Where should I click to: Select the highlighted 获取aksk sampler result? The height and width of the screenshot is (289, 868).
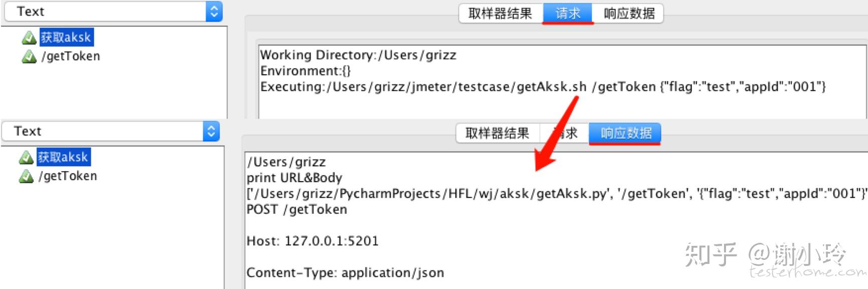pyautogui.click(x=66, y=37)
